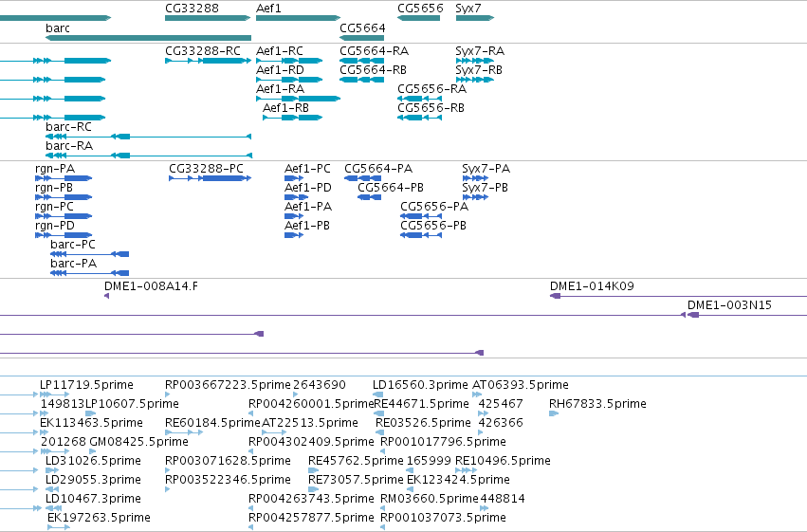Select EST LD31026.5prime
Screen dimensions: 807x532
[x=93, y=461]
